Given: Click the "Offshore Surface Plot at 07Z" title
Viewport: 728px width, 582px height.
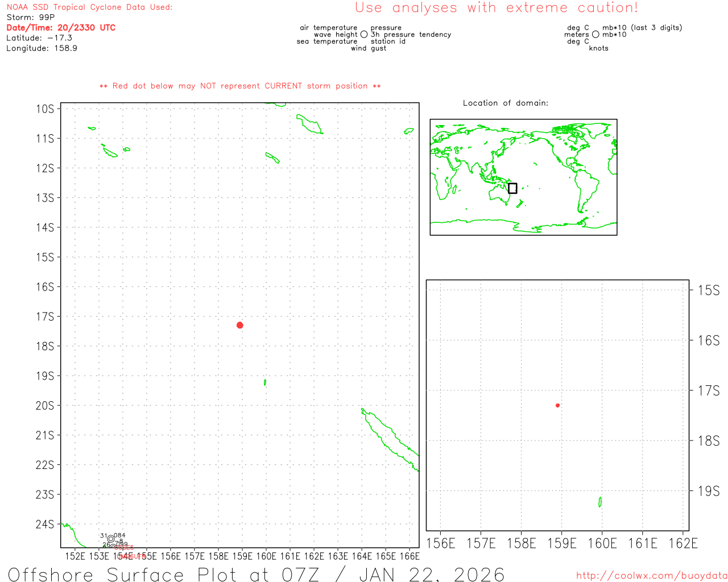Looking at the screenshot, I should coord(164,575).
